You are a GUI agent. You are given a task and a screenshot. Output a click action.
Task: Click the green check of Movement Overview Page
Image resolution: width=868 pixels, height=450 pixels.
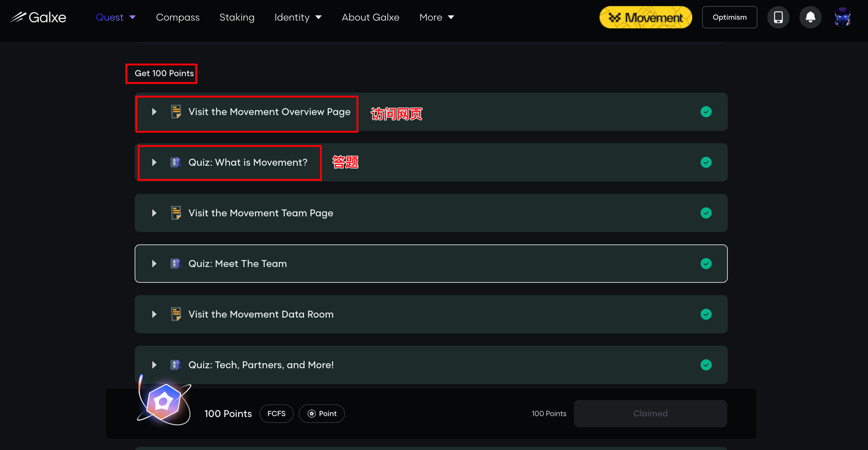(706, 112)
